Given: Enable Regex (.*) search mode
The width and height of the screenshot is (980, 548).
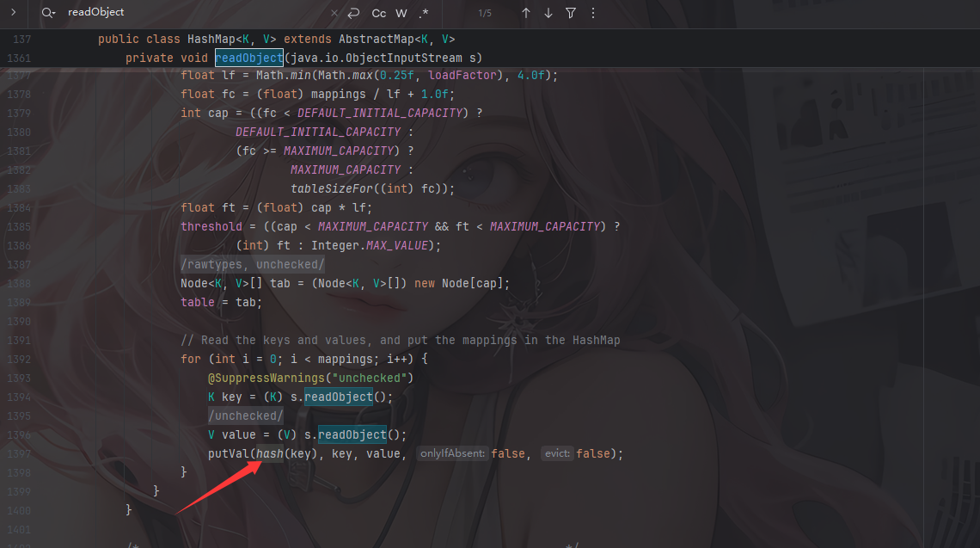Looking at the screenshot, I should point(424,13).
